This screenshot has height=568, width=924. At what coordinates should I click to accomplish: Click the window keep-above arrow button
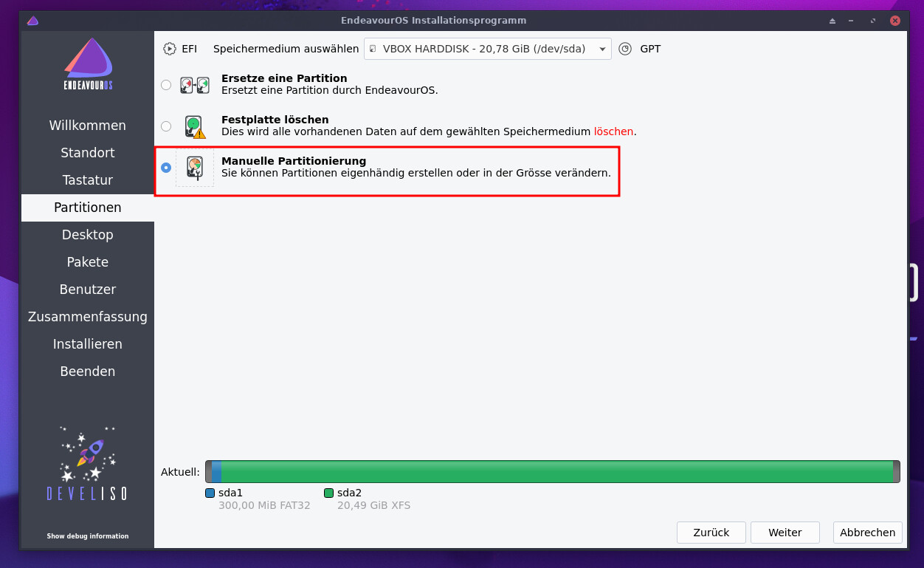click(x=833, y=21)
